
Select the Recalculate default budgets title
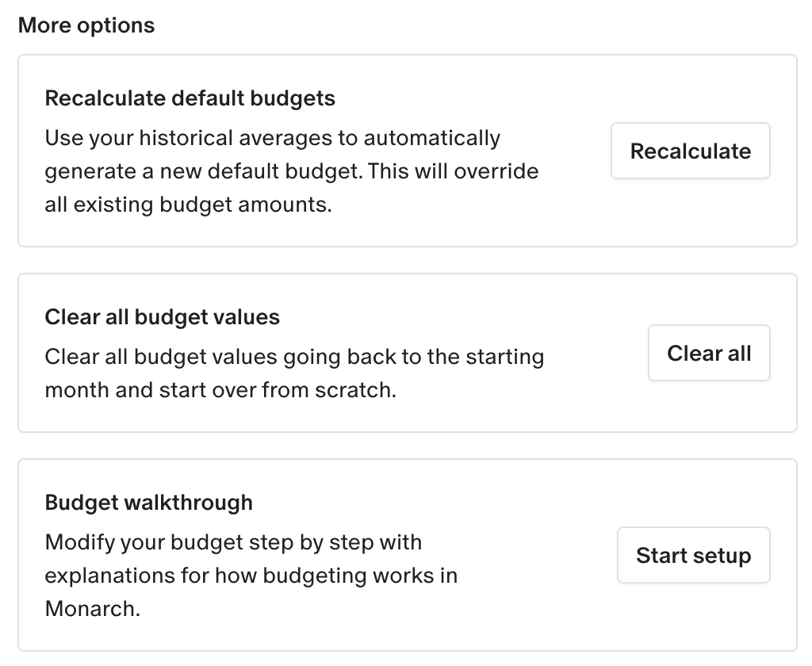point(190,98)
